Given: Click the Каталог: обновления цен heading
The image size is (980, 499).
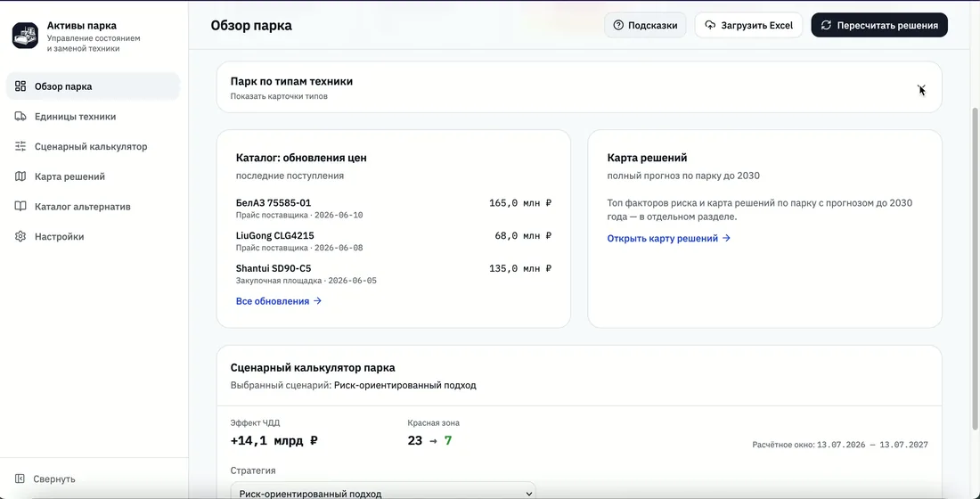Looking at the screenshot, I should pyautogui.click(x=301, y=159).
